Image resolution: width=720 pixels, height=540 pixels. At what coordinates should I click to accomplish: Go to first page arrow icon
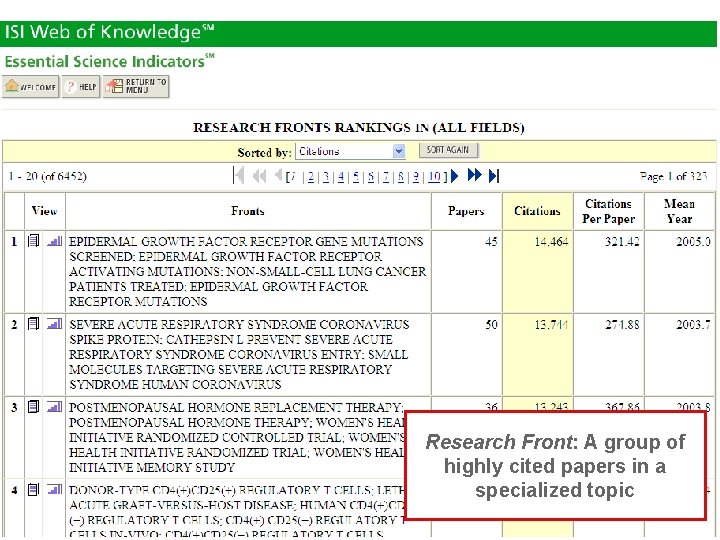pos(239,176)
